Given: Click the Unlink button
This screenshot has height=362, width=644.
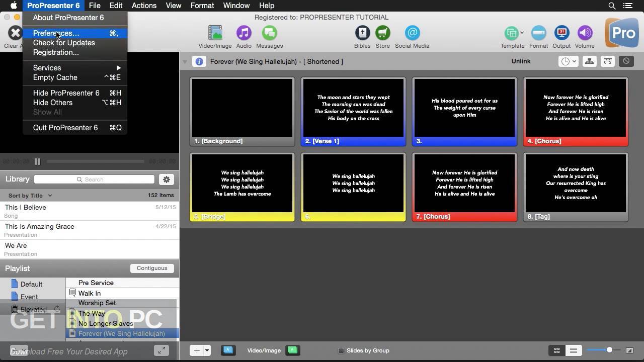Looking at the screenshot, I should pos(521,61).
